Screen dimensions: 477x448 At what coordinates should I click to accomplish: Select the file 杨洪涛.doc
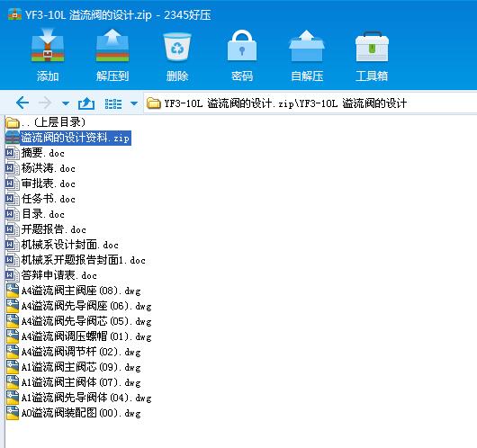coord(40,168)
